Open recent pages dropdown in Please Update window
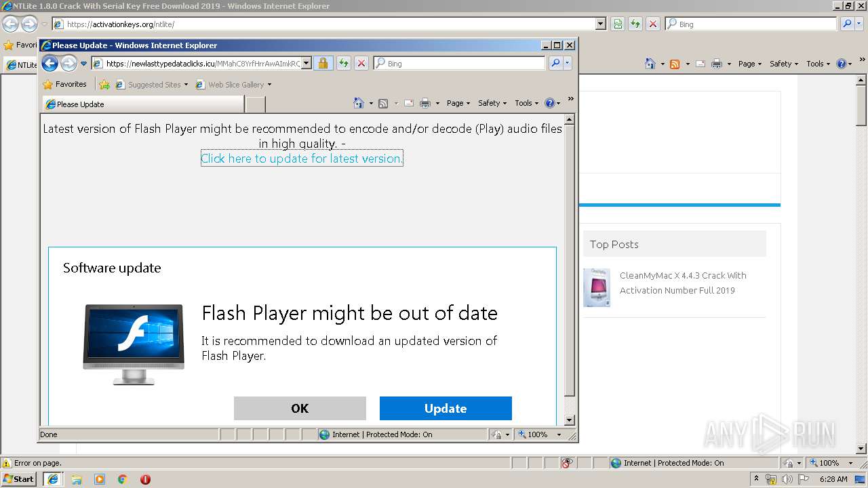Image resolution: width=868 pixels, height=488 pixels. [x=84, y=64]
